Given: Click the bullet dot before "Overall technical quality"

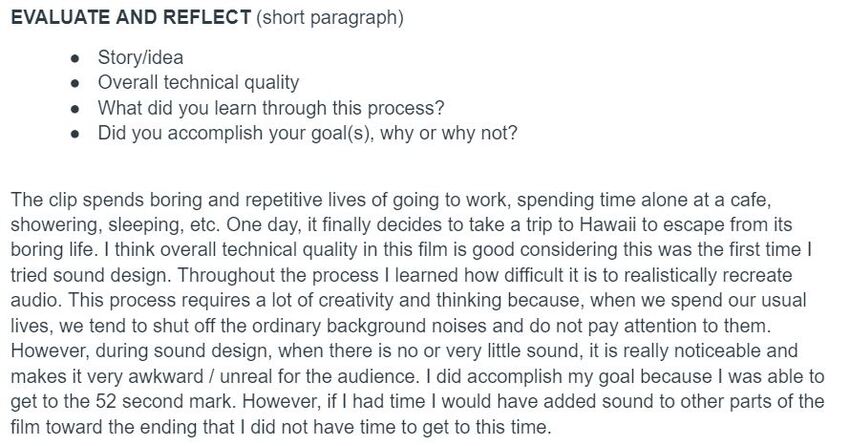Looking at the screenshot, I should (76, 83).
